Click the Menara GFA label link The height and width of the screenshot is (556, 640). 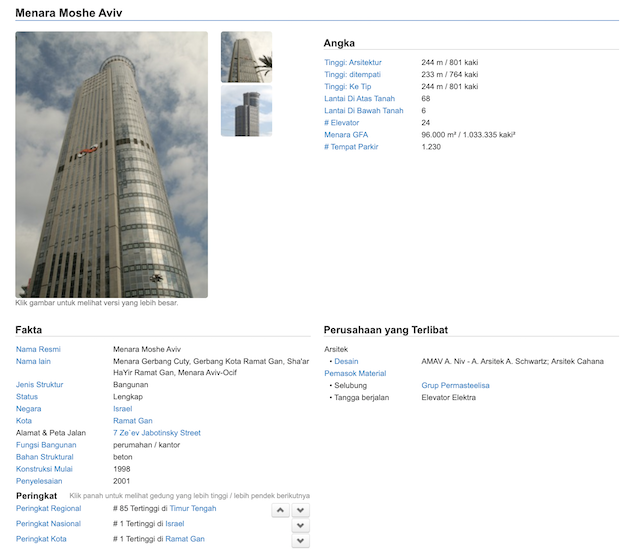coord(345,134)
